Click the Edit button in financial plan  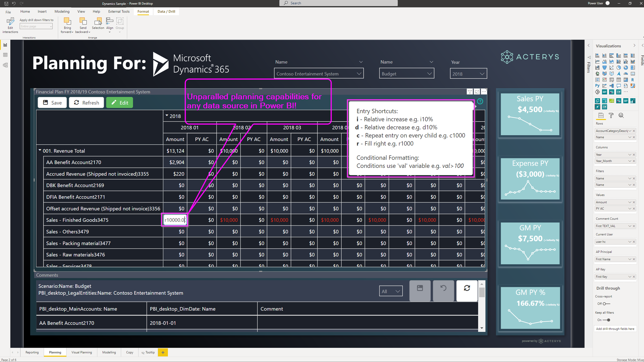click(x=119, y=103)
